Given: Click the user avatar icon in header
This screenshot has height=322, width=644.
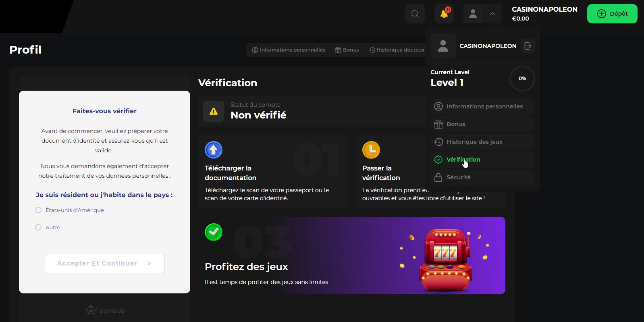Looking at the screenshot, I should [x=473, y=14].
